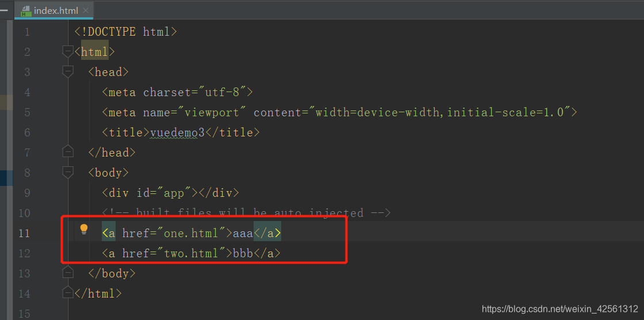Click the "one.html" href value
Image resolution: width=644 pixels, height=320 pixels.
click(191, 233)
